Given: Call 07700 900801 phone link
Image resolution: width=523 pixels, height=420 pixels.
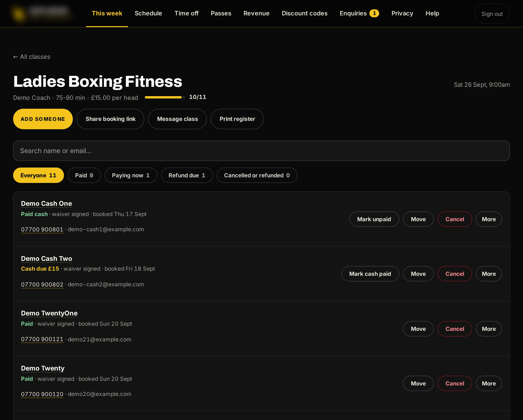Looking at the screenshot, I should click(42, 229).
